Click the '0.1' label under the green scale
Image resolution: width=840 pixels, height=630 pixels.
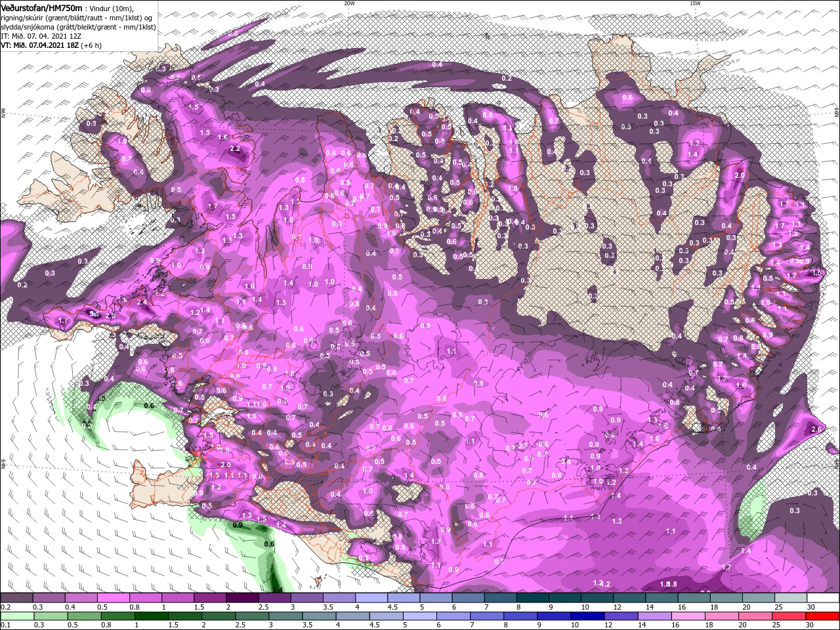5,625
